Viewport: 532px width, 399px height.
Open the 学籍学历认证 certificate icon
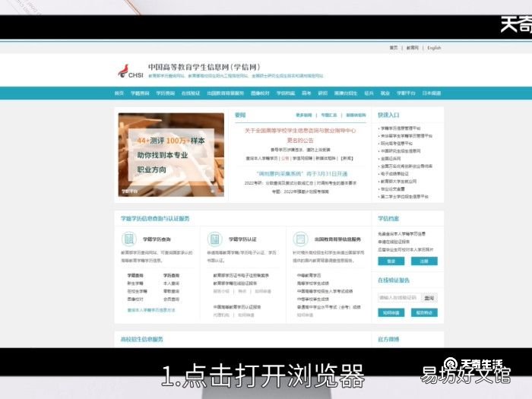[x=214, y=239]
